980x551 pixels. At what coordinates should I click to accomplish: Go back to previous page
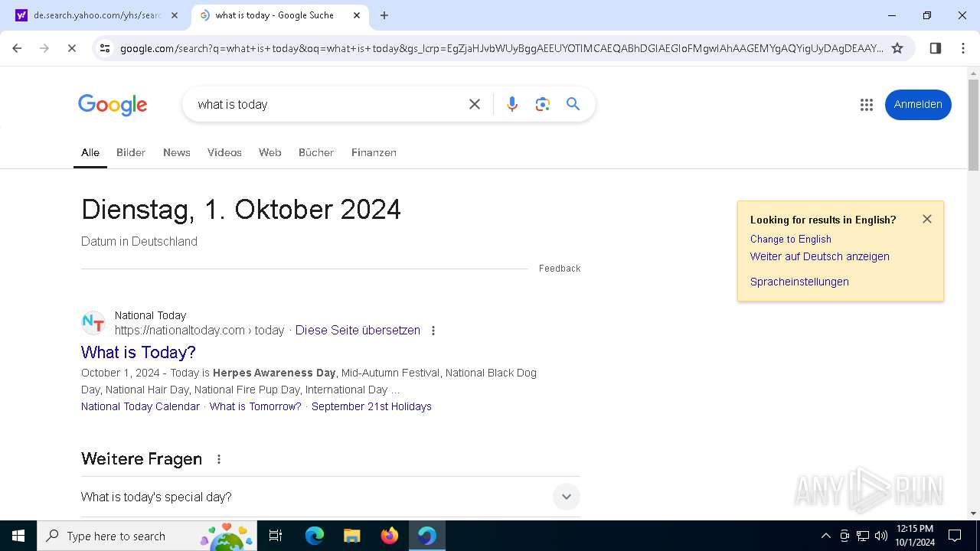(x=17, y=48)
